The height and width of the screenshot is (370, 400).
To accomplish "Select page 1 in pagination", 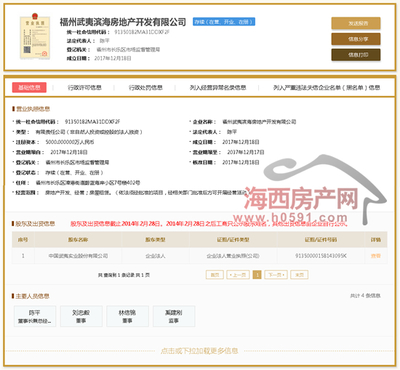I will point(257,275).
